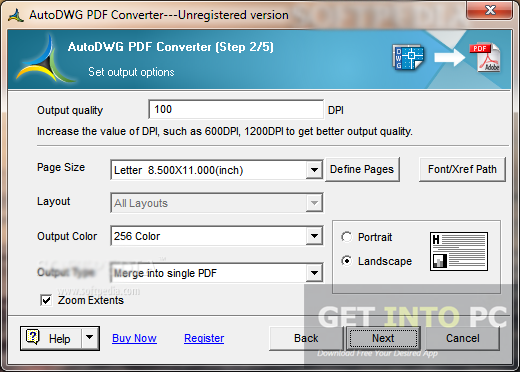Click the Help question mark icon

pyautogui.click(x=33, y=337)
